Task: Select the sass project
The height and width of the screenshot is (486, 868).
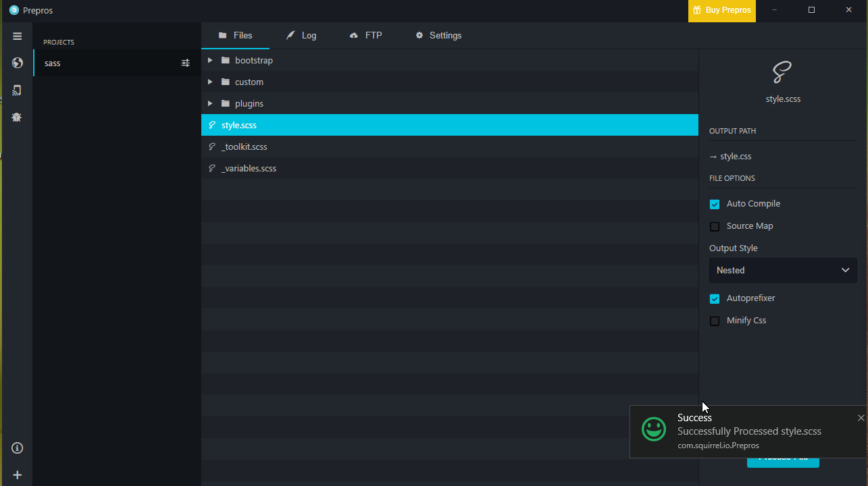Action: point(117,63)
